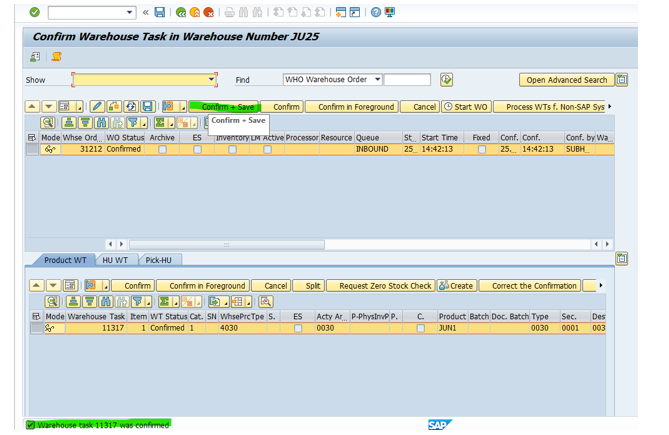
Task: Click the upper grid horizontal scrollbar thumb
Action: click(227, 244)
